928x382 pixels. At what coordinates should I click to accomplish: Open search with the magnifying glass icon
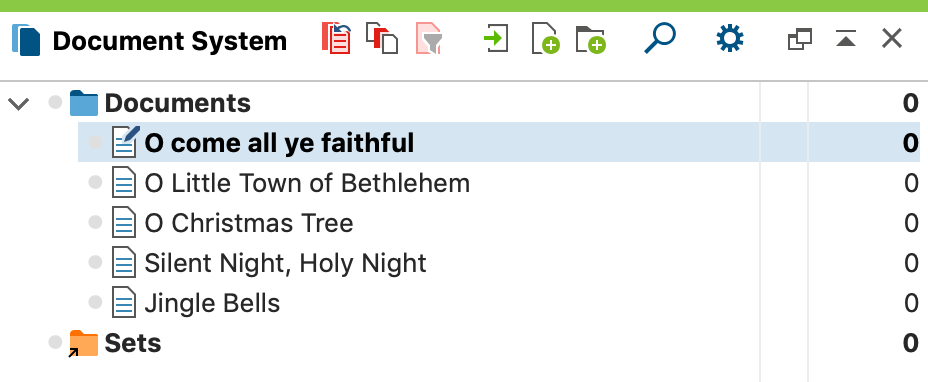click(x=660, y=39)
